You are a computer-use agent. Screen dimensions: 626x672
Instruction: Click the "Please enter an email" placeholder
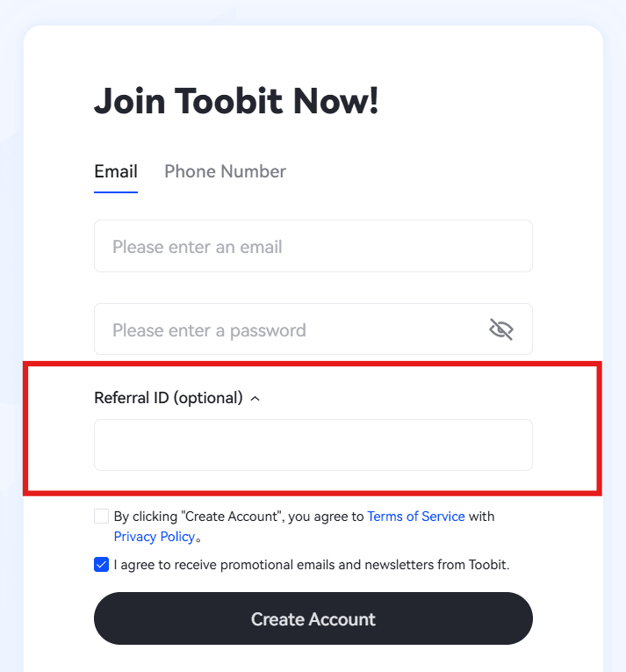[x=198, y=247]
